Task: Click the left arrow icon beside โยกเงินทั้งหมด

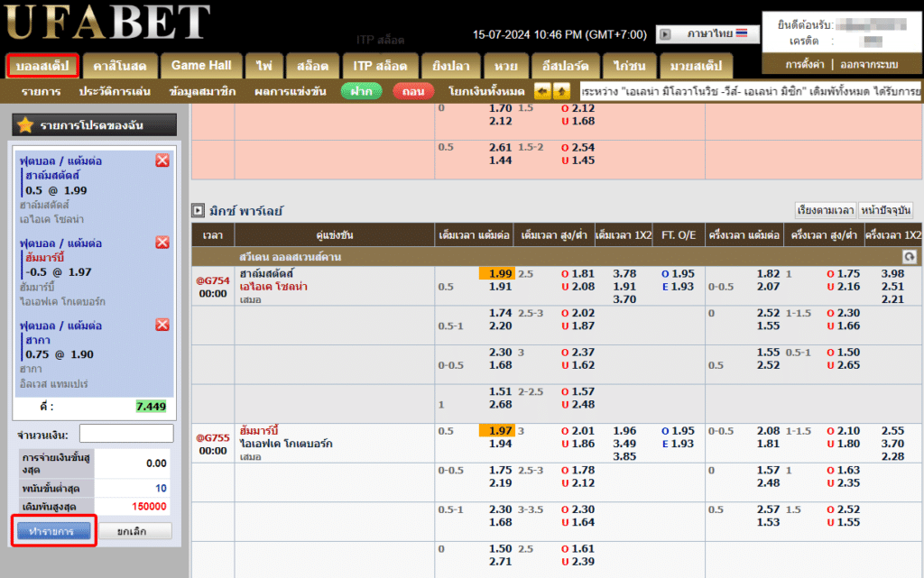Action: pos(542,91)
